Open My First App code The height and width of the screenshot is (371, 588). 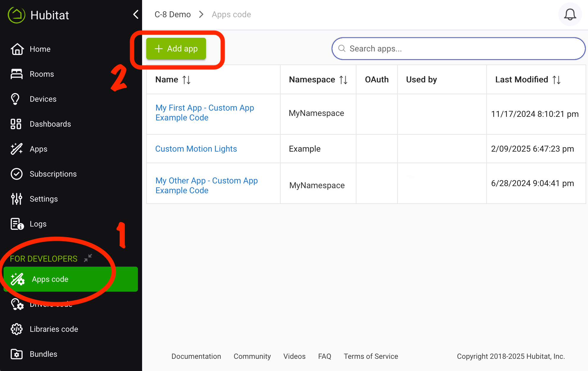(x=205, y=113)
